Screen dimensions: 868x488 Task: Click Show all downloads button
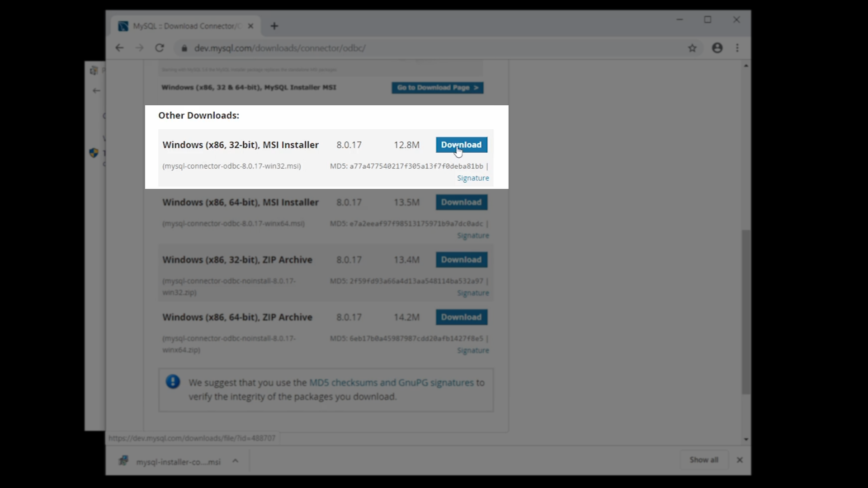click(x=703, y=460)
